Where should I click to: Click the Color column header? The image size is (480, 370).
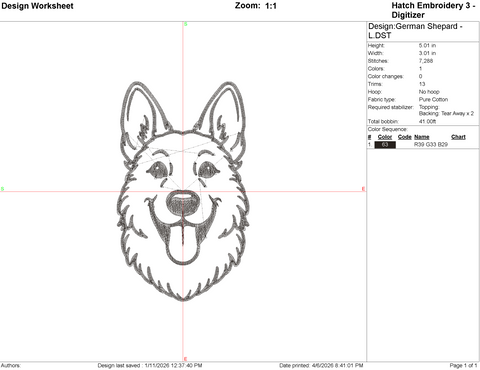coord(385,137)
